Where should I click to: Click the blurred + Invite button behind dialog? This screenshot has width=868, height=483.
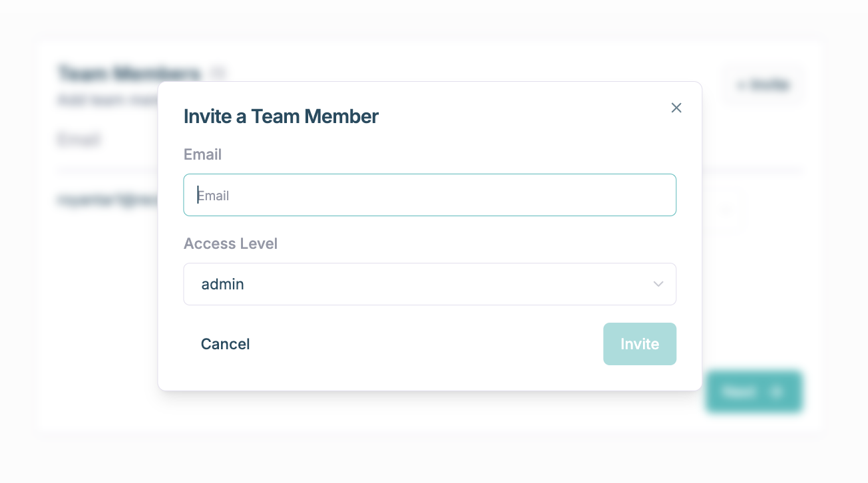click(763, 84)
